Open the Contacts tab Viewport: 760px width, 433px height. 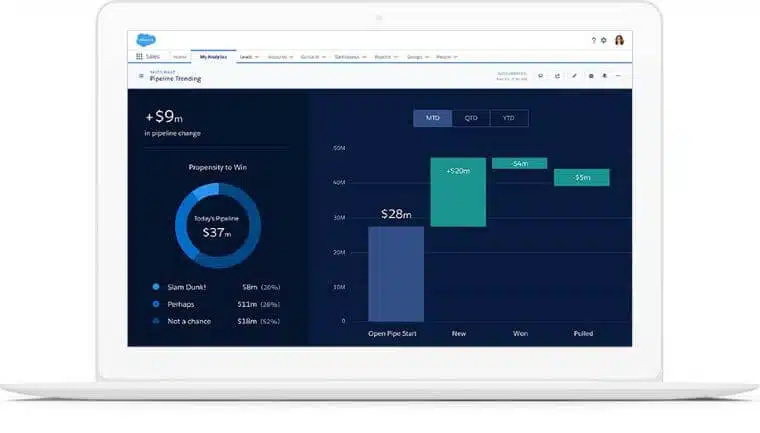[x=310, y=57]
